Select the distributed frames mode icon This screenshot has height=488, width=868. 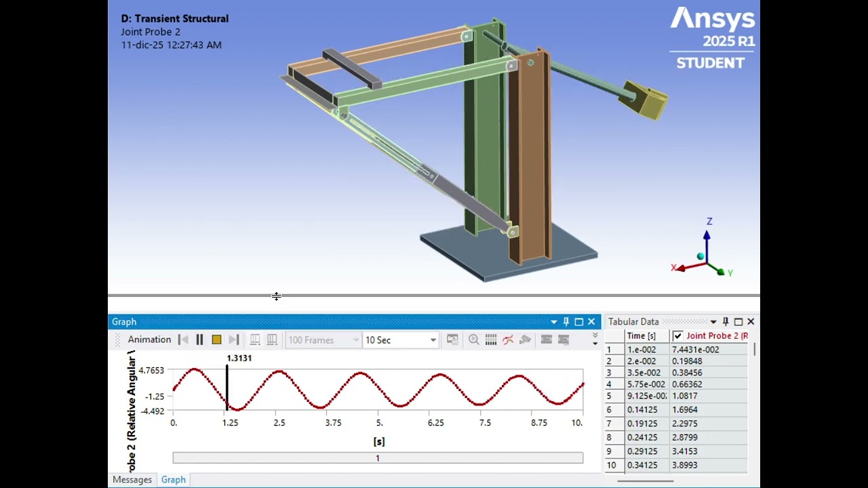(x=255, y=340)
